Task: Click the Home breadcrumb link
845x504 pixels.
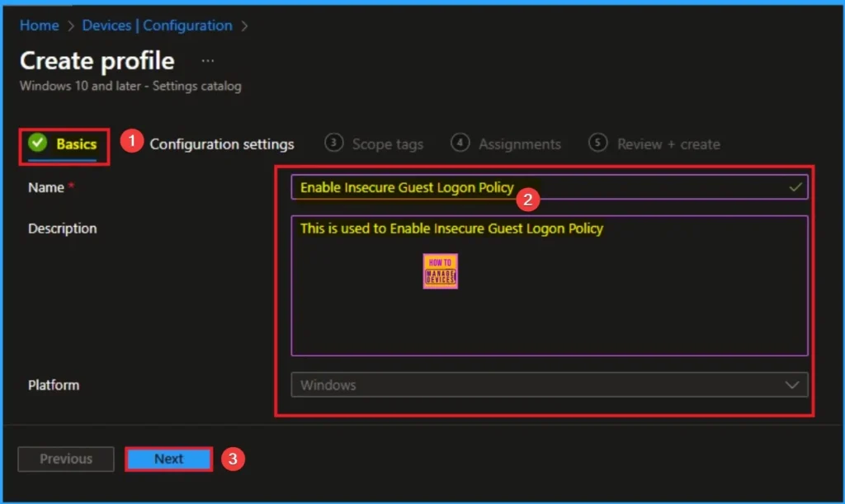Action: [39, 26]
